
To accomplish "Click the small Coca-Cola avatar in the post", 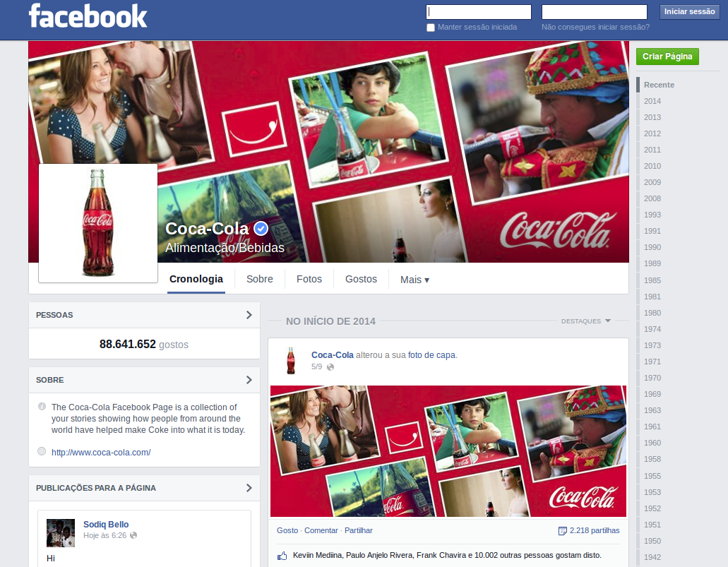I will (x=291, y=360).
